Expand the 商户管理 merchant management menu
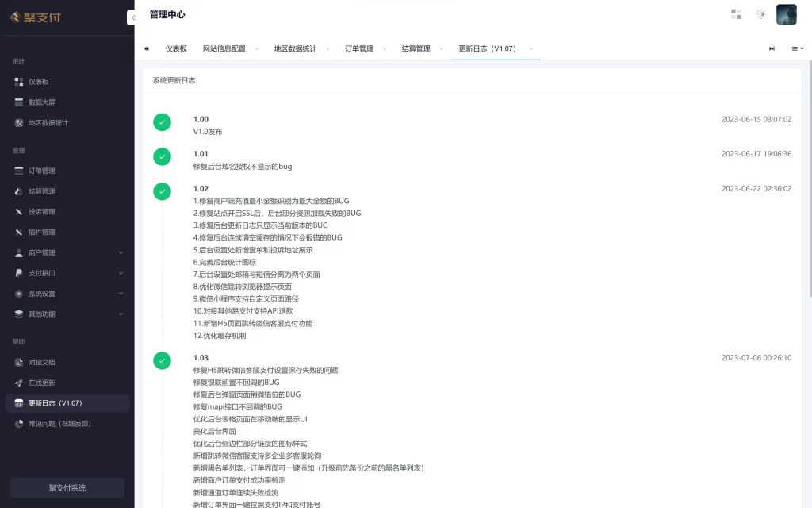 click(x=66, y=252)
